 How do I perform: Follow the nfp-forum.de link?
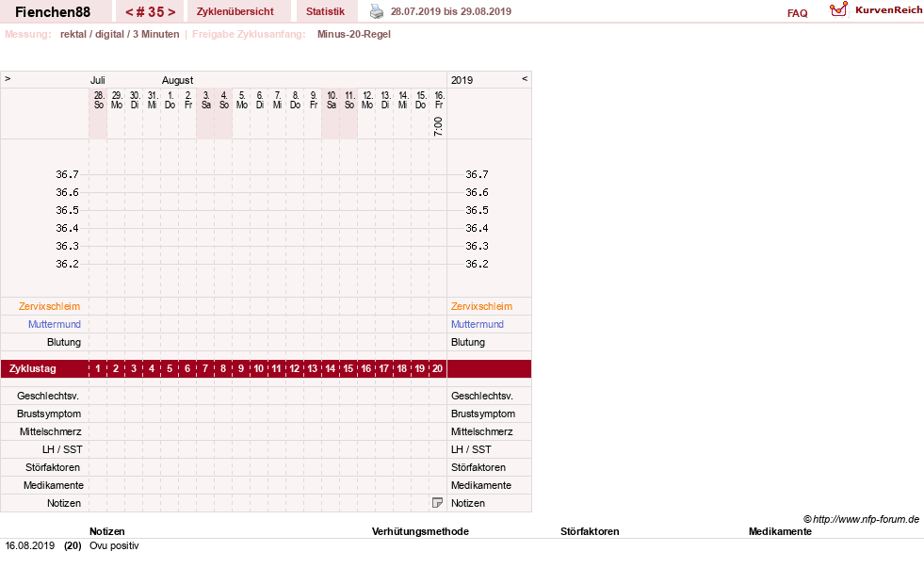tap(866, 519)
